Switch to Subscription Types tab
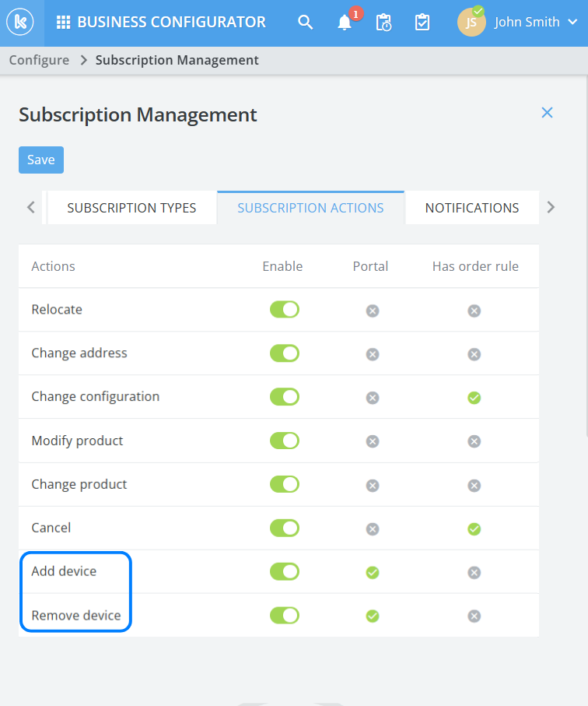This screenshot has width=588, height=706. pos(131,208)
